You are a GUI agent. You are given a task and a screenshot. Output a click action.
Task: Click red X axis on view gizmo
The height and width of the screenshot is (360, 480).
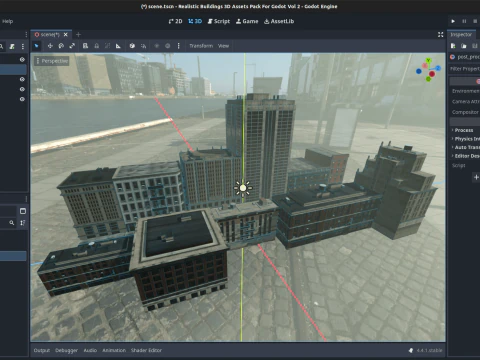pyautogui.click(x=432, y=74)
